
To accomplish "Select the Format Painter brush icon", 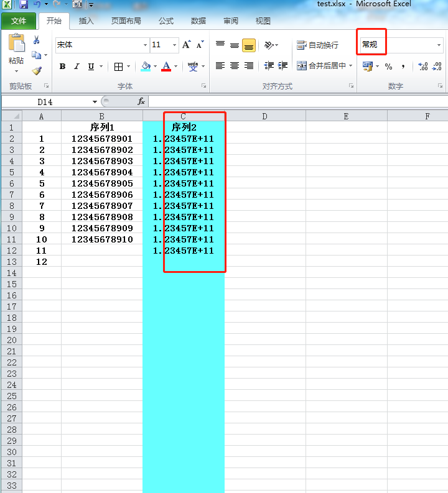I will tap(36, 71).
